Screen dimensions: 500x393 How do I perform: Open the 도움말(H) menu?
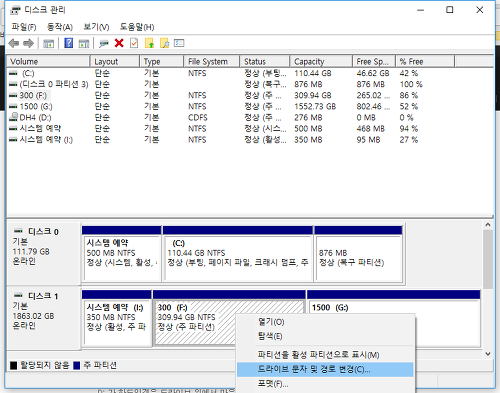(137, 27)
